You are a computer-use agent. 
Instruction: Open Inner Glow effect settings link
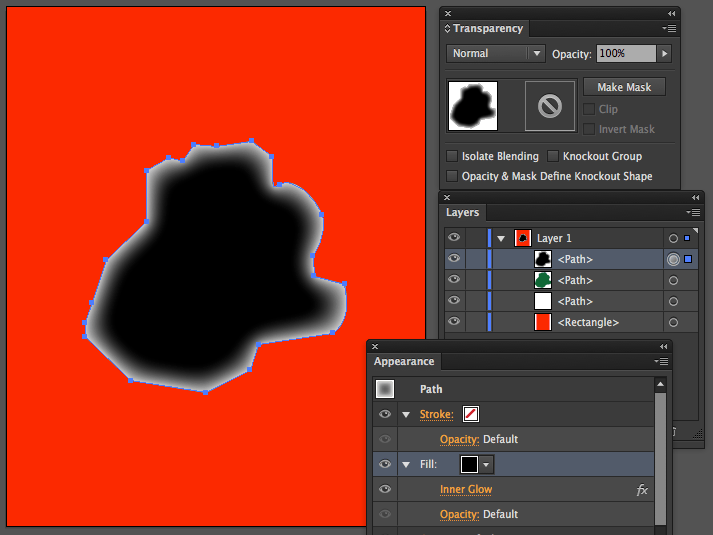[466, 490]
